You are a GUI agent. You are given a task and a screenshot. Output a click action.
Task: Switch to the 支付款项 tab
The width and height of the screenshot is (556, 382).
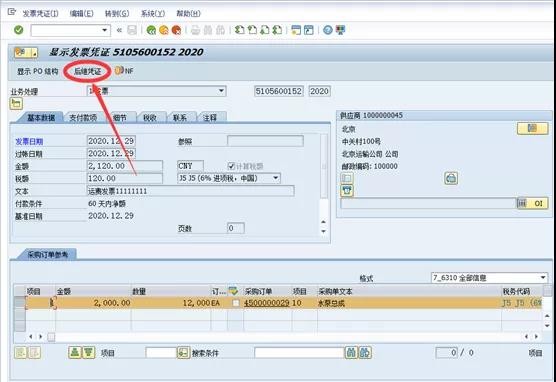[x=83, y=118]
